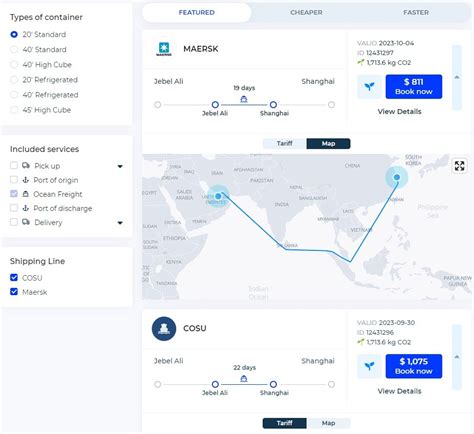Click Jebel Ali node on COSU route
474x434 pixels.
(215, 384)
